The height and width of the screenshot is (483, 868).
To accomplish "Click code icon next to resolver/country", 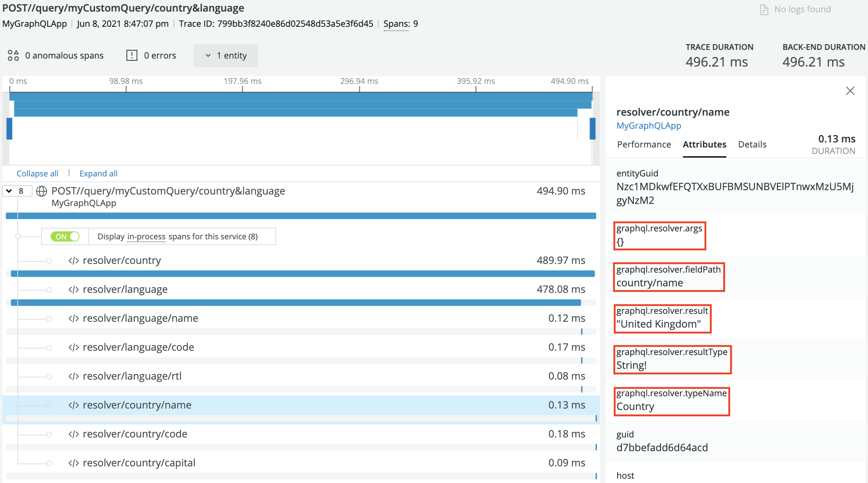I will coord(74,261).
